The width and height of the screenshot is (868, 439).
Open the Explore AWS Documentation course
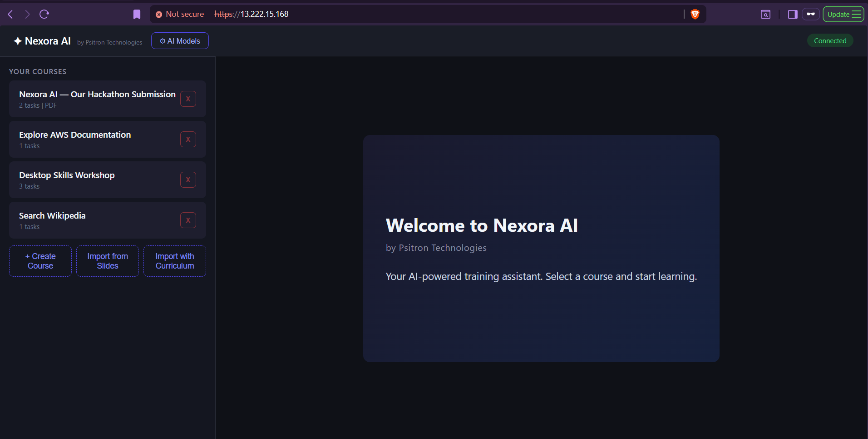pyautogui.click(x=108, y=140)
